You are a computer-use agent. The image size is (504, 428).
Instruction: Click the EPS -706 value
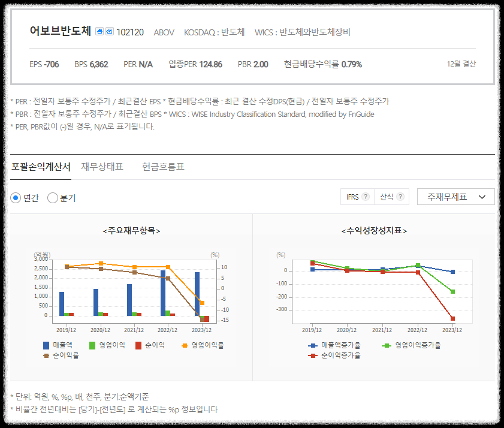(x=44, y=64)
